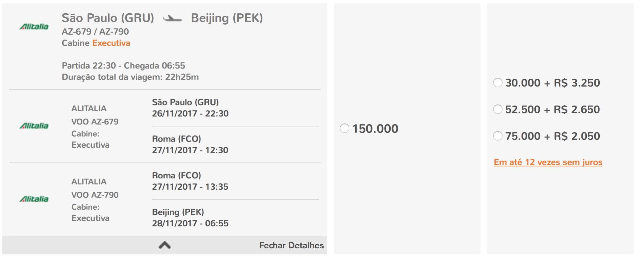
Task: Click the total trip duration 22h25m text
Action: pos(130,77)
